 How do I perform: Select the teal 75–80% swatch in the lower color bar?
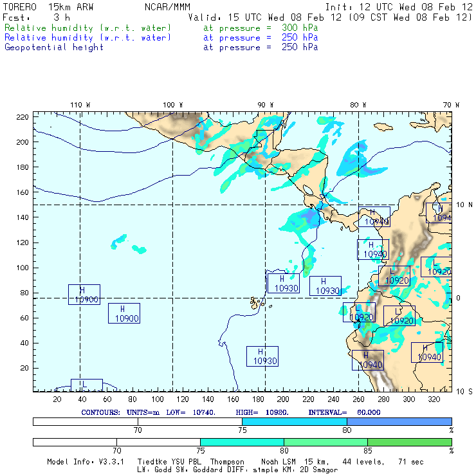242,442
